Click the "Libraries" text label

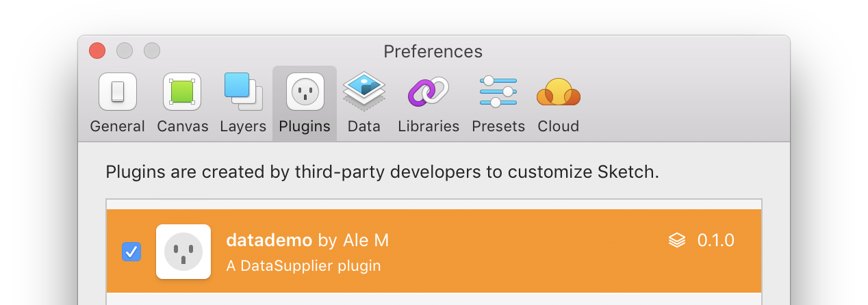[x=428, y=127]
